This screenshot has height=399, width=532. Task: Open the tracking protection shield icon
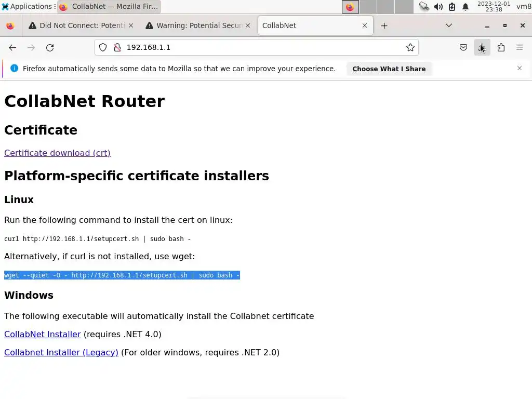(103, 47)
